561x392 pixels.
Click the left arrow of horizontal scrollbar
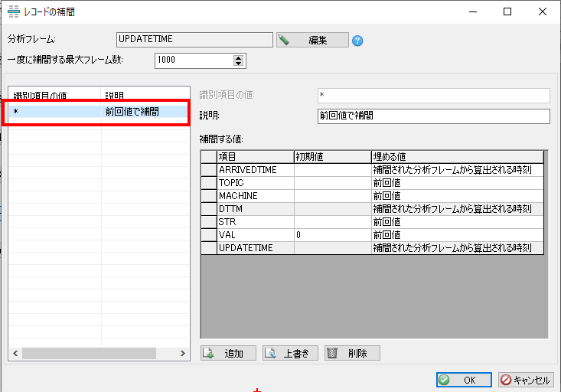(x=15, y=354)
